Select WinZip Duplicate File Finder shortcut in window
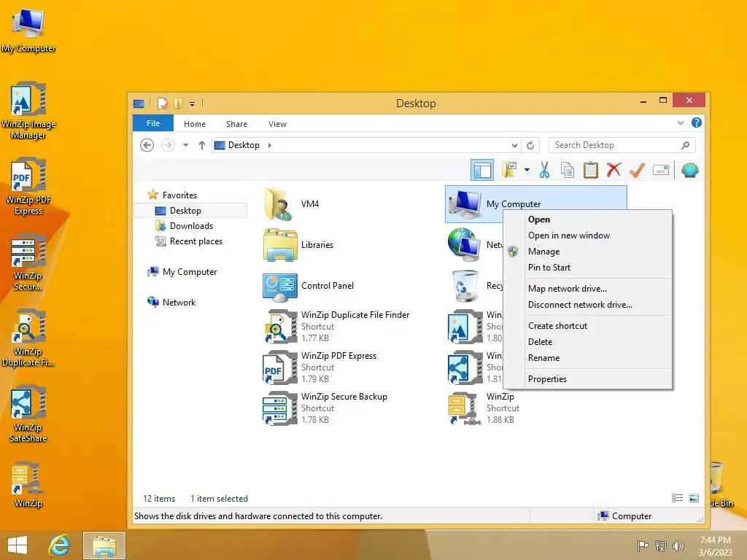747x560 pixels. point(337,326)
